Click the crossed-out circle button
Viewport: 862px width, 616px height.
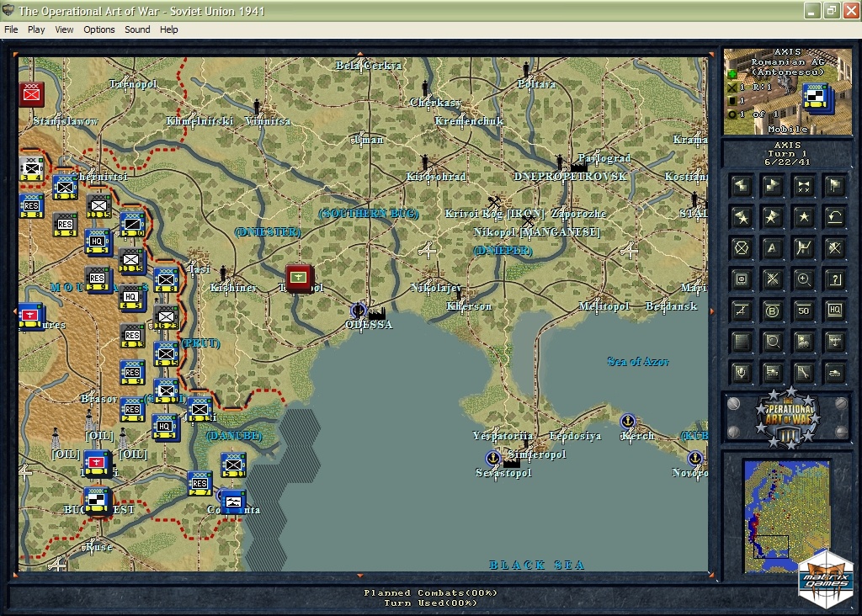[834, 248]
